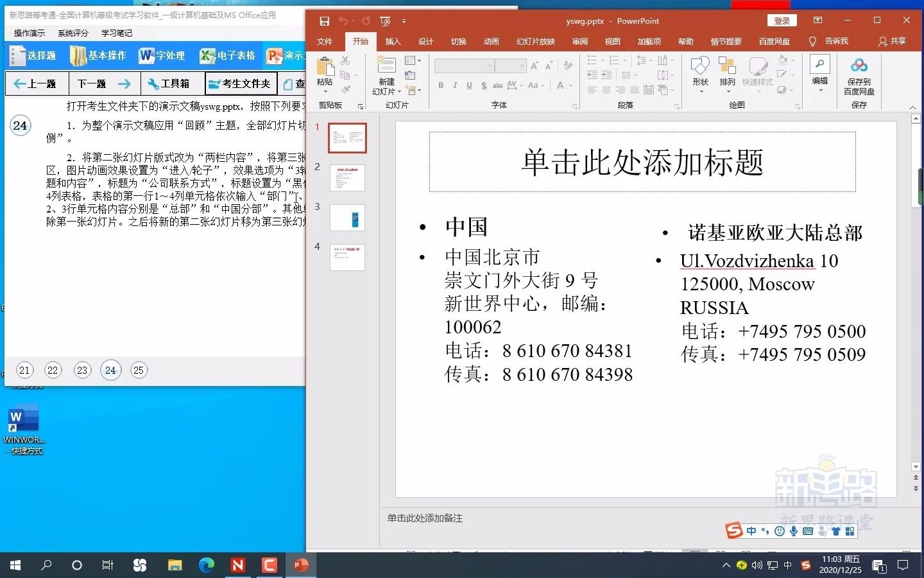
Task: Open the 考生文件夹 button
Action: point(241,83)
